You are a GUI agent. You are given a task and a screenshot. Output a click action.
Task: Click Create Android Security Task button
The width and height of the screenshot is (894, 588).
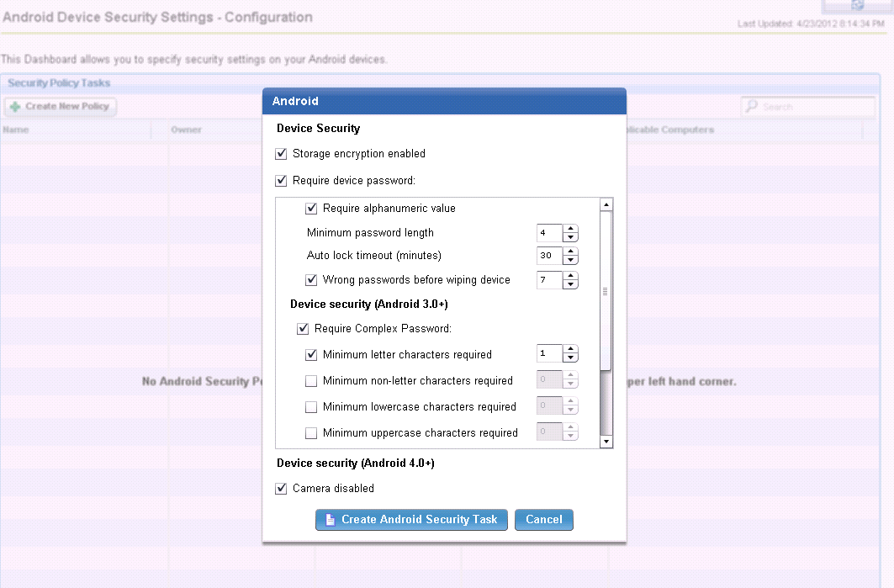click(x=411, y=520)
